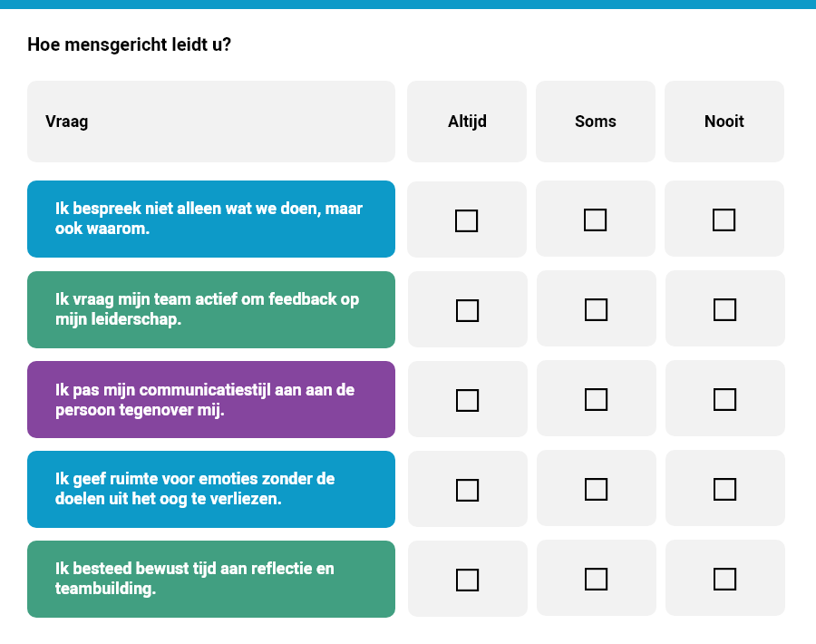816x644 pixels.
Task: Check Altijd for 'reflectie en teambuilding'
Action: click(467, 579)
